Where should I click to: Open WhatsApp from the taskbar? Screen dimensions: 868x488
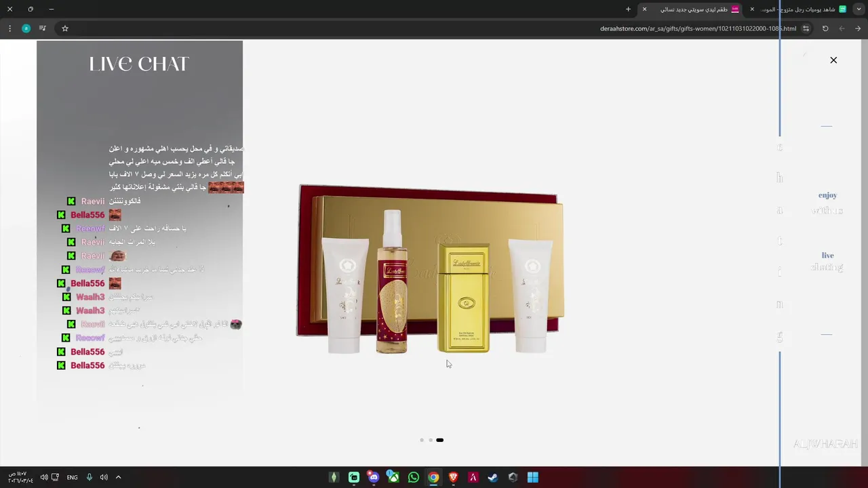pyautogui.click(x=414, y=477)
